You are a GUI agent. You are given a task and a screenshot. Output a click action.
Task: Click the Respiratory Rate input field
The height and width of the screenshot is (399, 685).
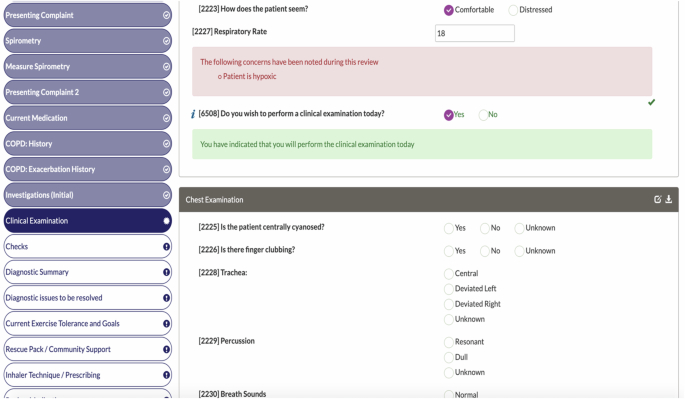(x=474, y=33)
